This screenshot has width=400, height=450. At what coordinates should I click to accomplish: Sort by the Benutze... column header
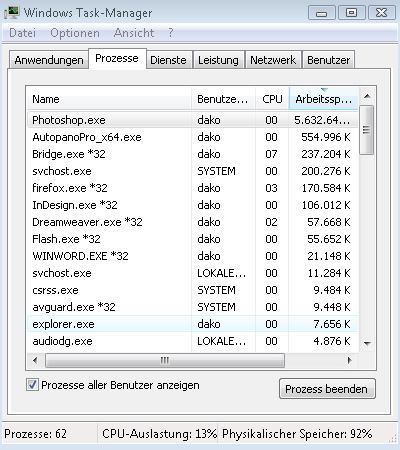223,99
